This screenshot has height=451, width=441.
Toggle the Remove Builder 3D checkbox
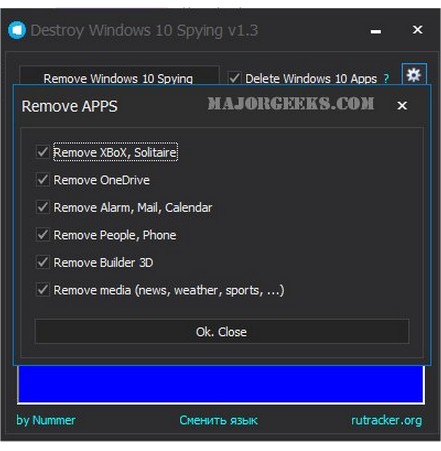[x=43, y=262]
